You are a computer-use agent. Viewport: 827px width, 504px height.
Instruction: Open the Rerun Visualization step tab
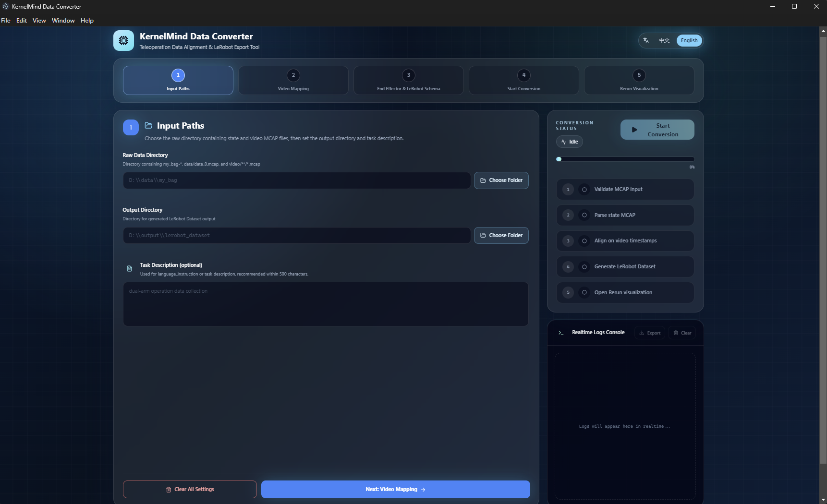point(639,80)
